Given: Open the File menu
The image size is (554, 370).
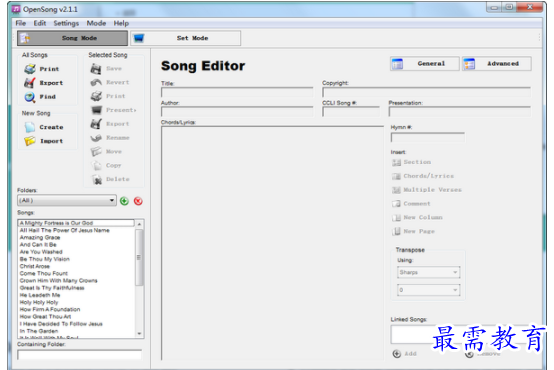Looking at the screenshot, I should [x=20, y=23].
